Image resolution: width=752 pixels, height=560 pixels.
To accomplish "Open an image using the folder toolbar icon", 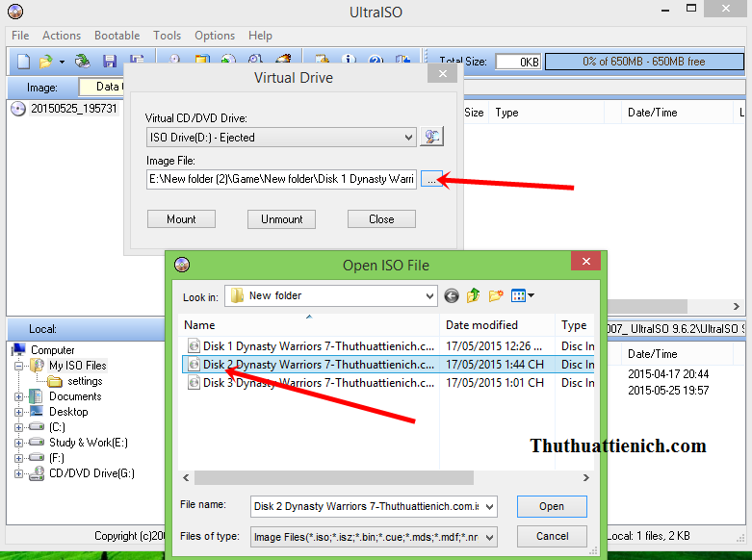I will [x=45, y=62].
